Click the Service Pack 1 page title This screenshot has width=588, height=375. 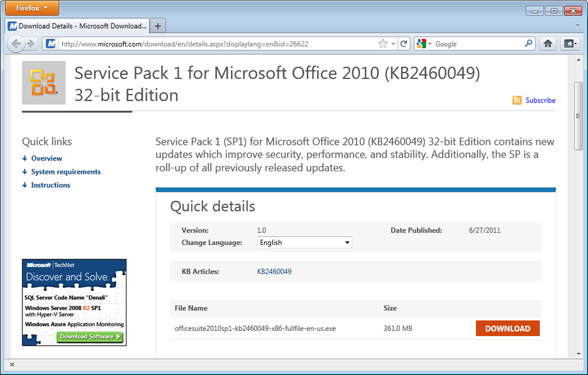[277, 84]
